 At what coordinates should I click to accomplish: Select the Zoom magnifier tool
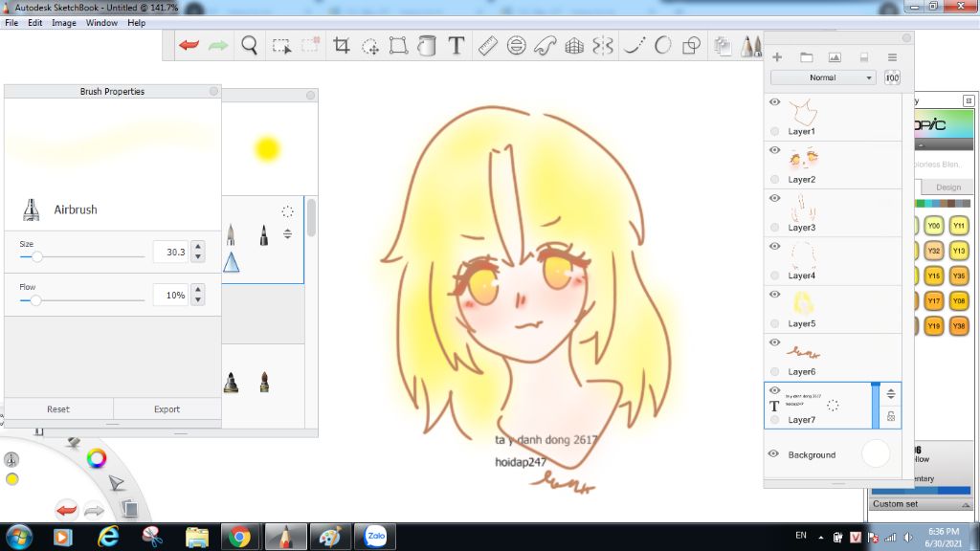[x=250, y=46]
